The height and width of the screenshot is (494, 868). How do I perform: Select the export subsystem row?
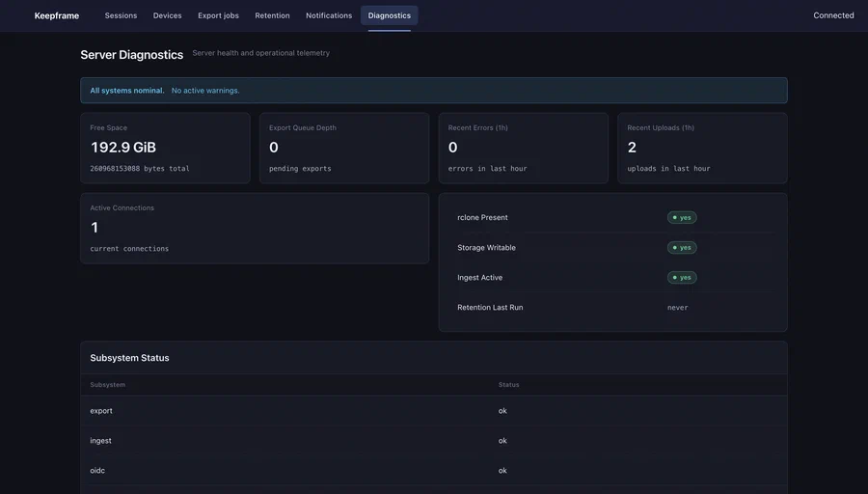tap(433, 411)
